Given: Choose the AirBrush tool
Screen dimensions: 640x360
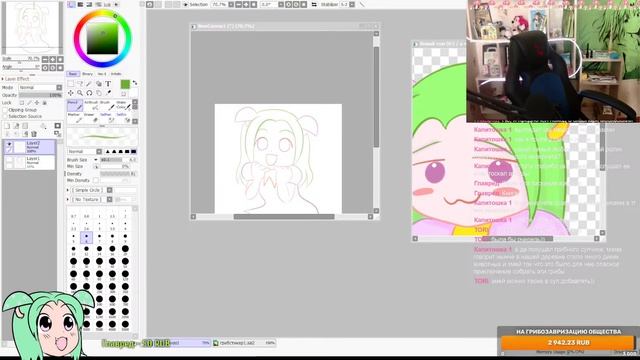Looking at the screenshot, I should pos(91,105).
